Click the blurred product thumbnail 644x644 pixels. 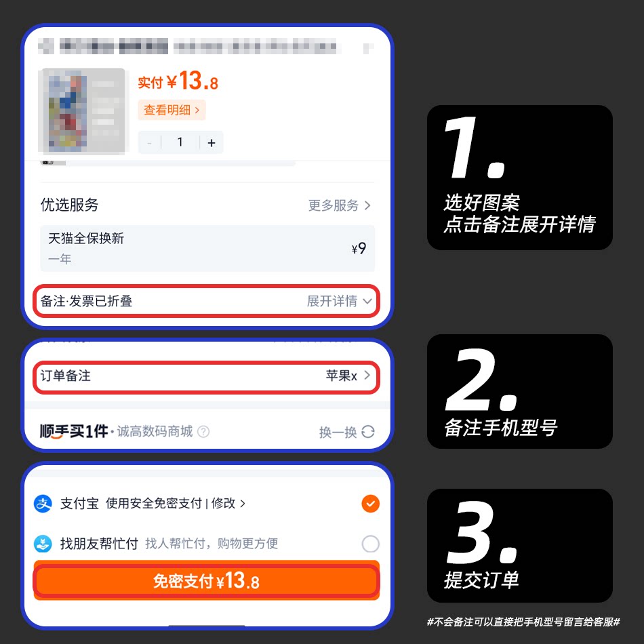tap(82, 111)
